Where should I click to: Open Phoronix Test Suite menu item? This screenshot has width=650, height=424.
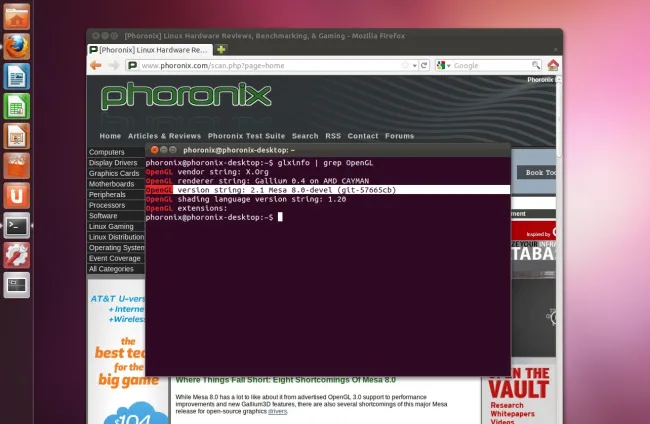pos(246,136)
